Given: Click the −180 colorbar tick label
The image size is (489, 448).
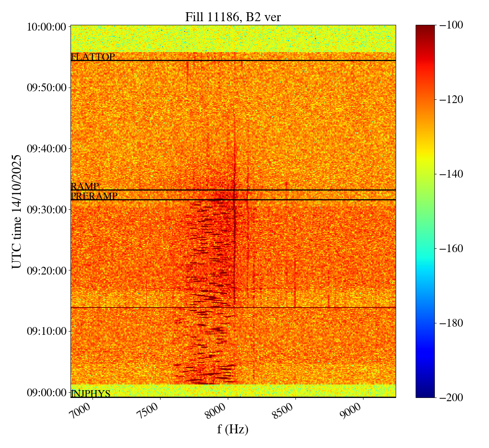Looking at the screenshot, I should coord(449,323).
